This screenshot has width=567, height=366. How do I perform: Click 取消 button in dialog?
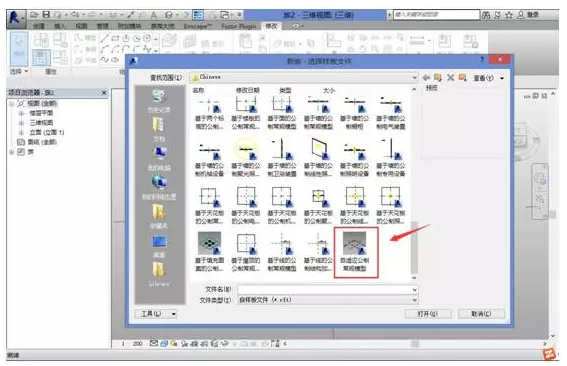pyautogui.click(x=481, y=314)
